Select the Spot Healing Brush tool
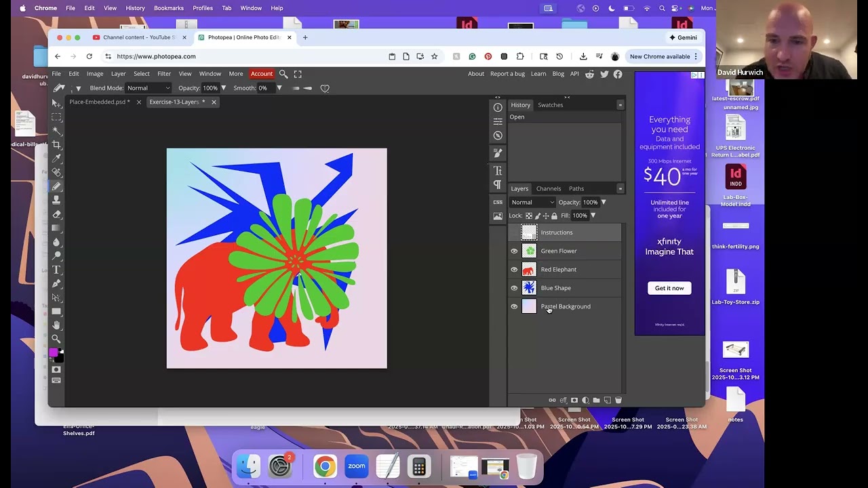Screen dimensions: 868x488 (56, 172)
